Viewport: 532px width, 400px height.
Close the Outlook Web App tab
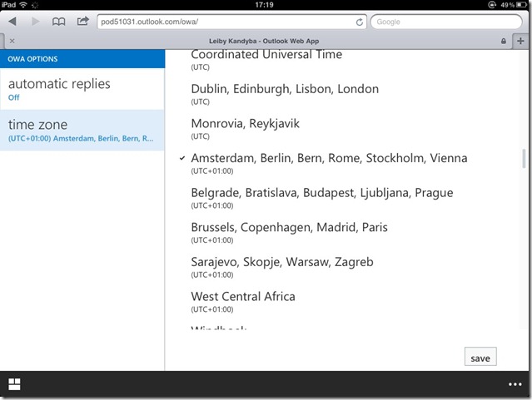[12, 41]
